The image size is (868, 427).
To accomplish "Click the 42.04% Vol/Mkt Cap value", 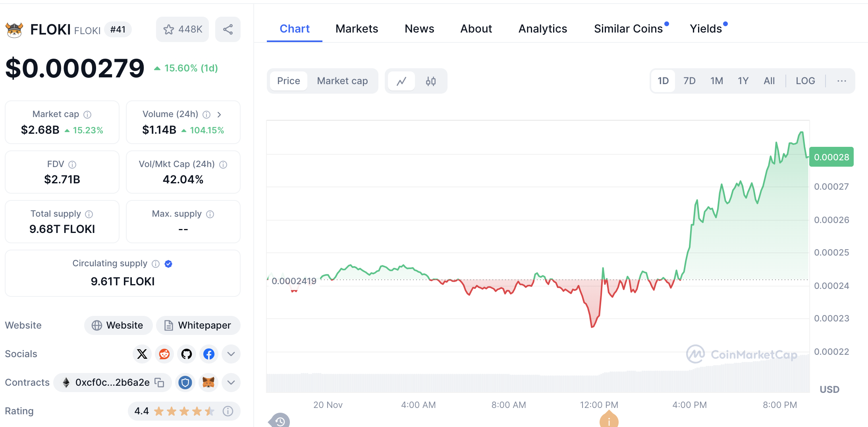I will point(183,180).
